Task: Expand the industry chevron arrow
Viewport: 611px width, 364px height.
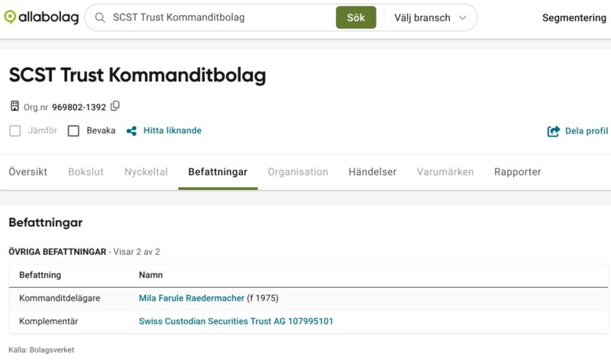Action: pos(463,18)
